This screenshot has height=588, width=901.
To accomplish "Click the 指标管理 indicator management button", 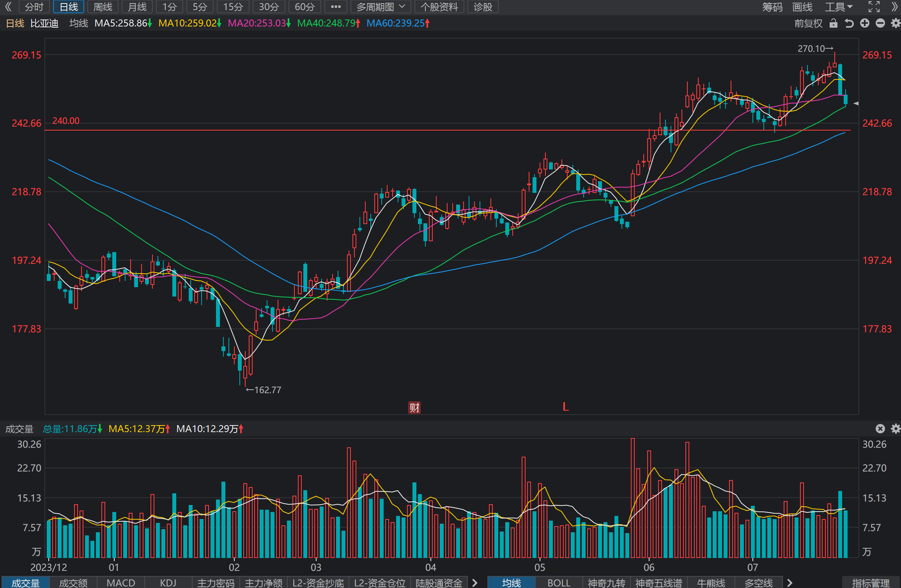I will pyautogui.click(x=871, y=583).
